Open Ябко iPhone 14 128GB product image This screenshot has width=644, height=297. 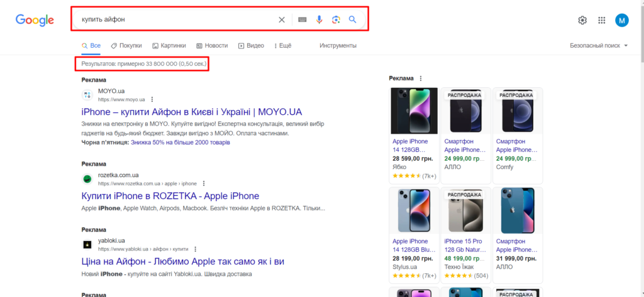click(414, 111)
